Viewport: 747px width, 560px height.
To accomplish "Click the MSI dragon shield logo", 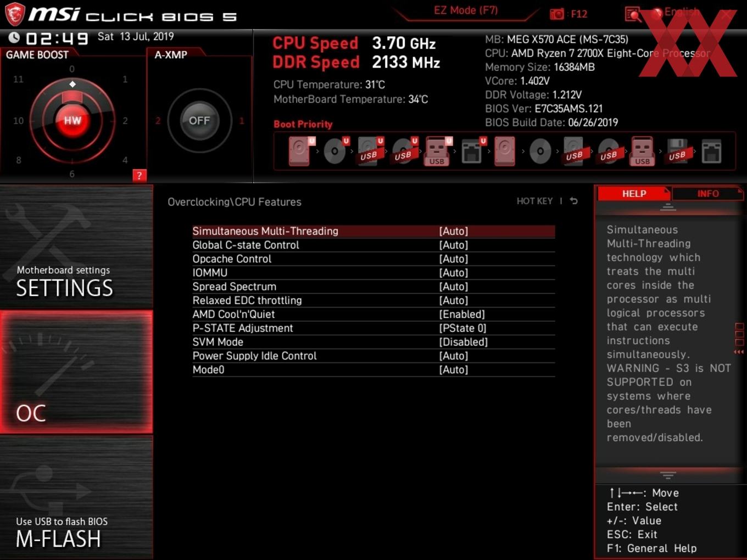I will 15,14.
